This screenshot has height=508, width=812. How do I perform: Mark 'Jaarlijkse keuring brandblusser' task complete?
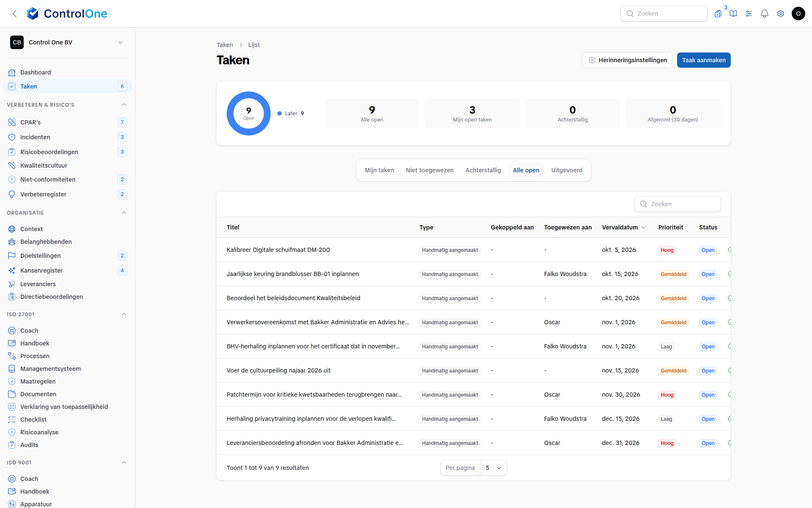click(729, 274)
